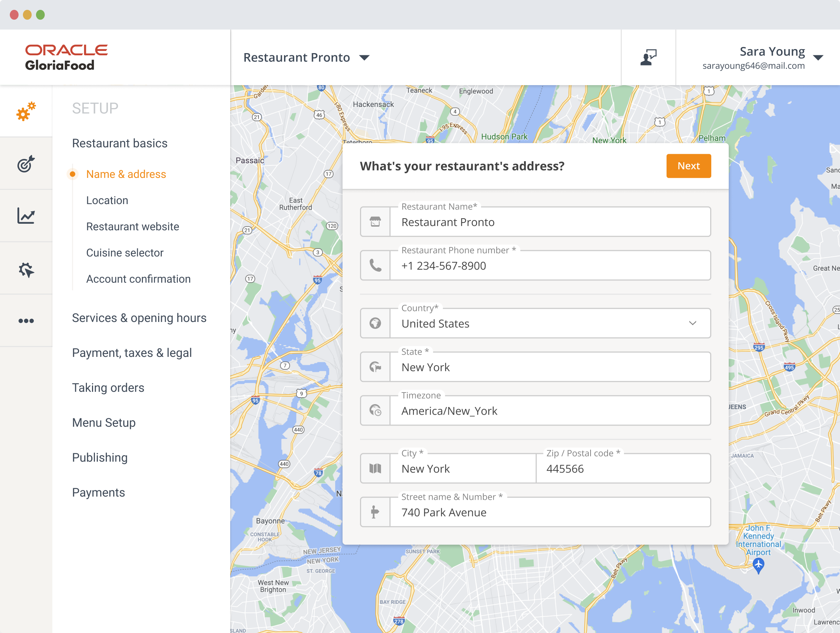Go to the Cuisine selector section

125,252
